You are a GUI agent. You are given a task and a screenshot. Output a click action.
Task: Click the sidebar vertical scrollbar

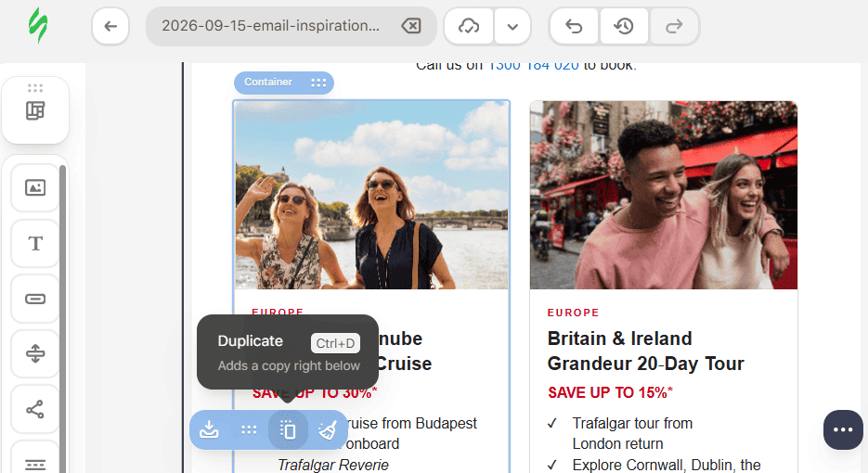62,319
